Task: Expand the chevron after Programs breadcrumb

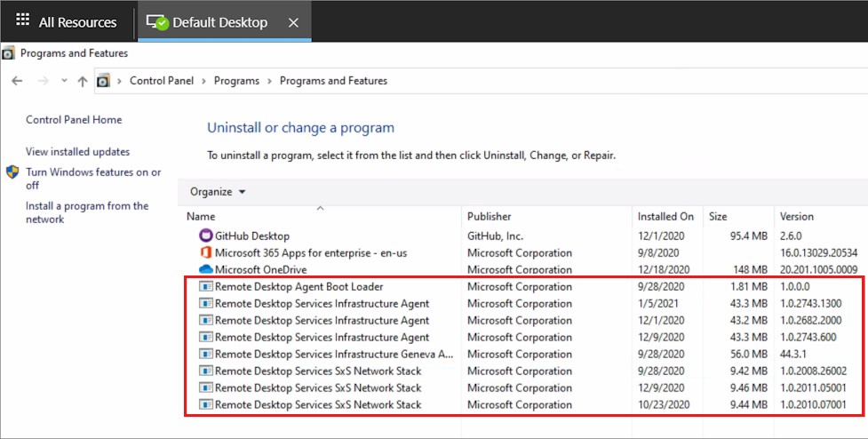Action: (x=269, y=82)
